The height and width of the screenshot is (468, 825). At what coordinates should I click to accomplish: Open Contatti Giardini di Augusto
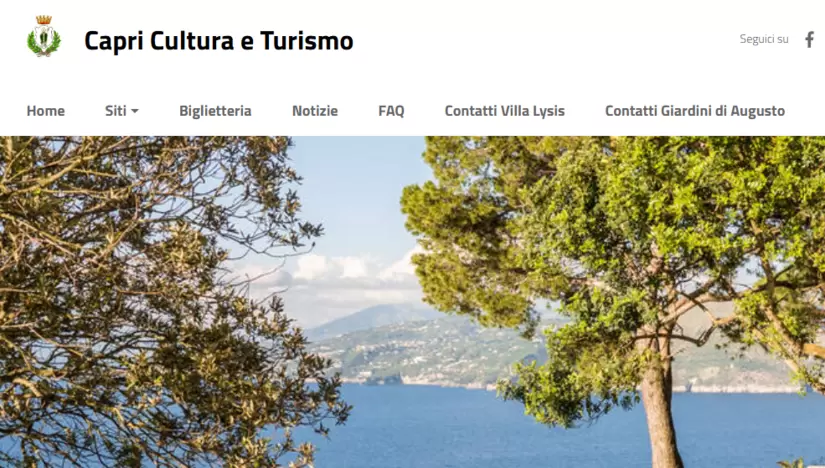coord(695,111)
